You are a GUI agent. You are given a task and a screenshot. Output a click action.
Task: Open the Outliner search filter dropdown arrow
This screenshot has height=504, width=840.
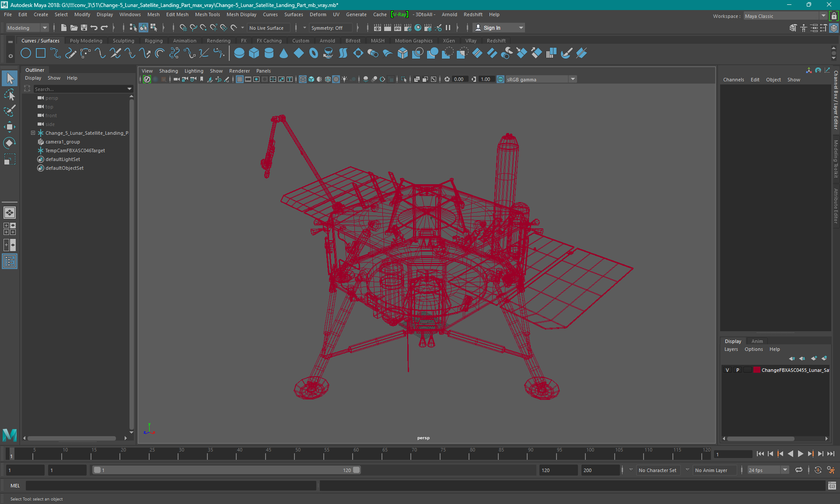[129, 89]
